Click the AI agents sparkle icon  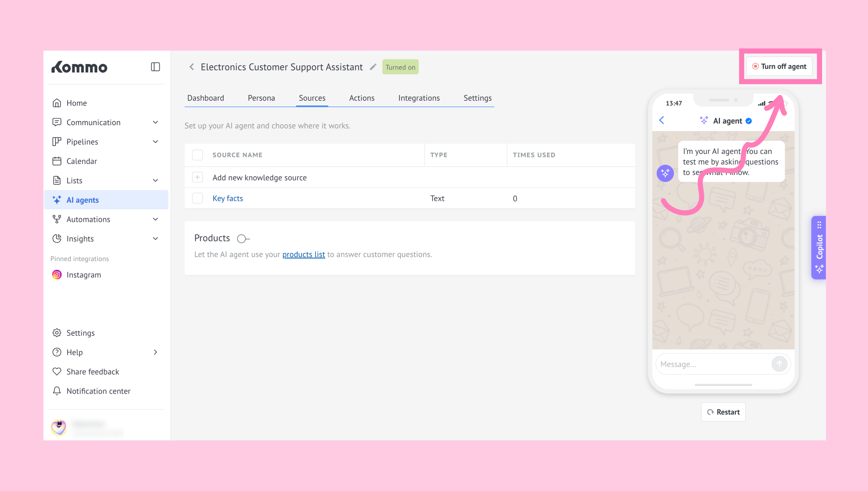(57, 200)
